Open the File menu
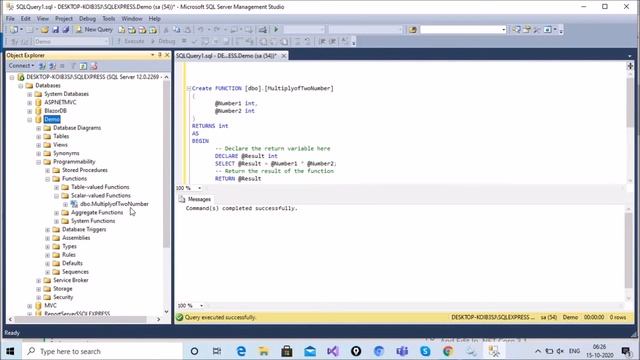This screenshot has height=360, width=640. coord(10,18)
